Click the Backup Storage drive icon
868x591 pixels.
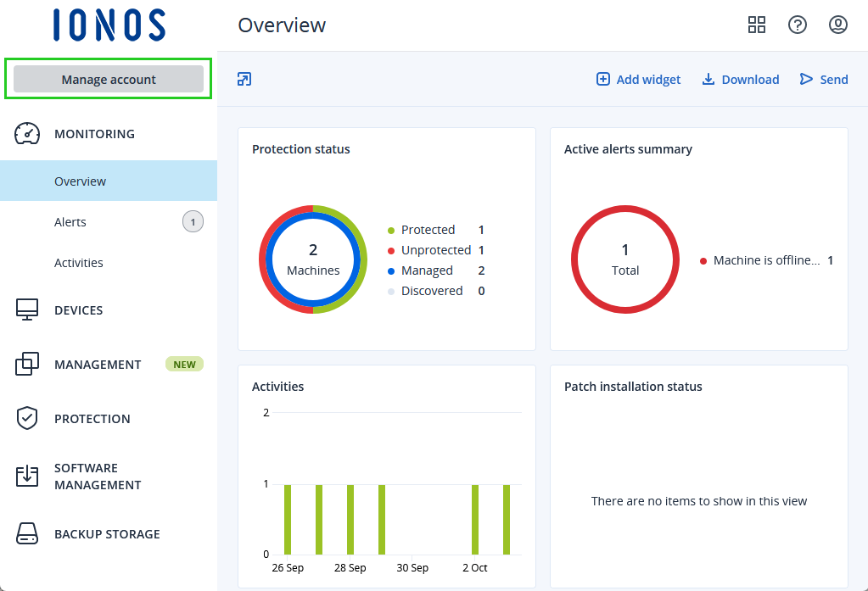click(28, 534)
